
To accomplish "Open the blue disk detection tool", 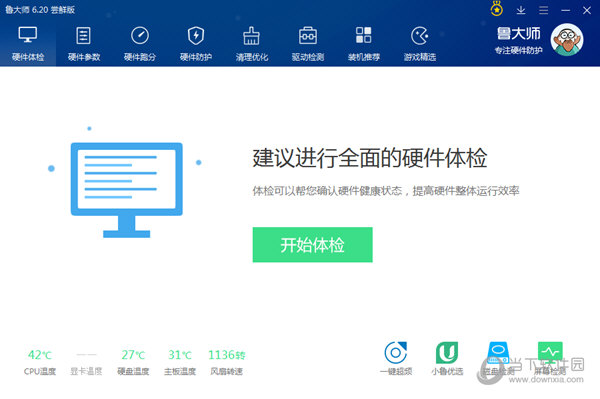I will pyautogui.click(x=498, y=358).
